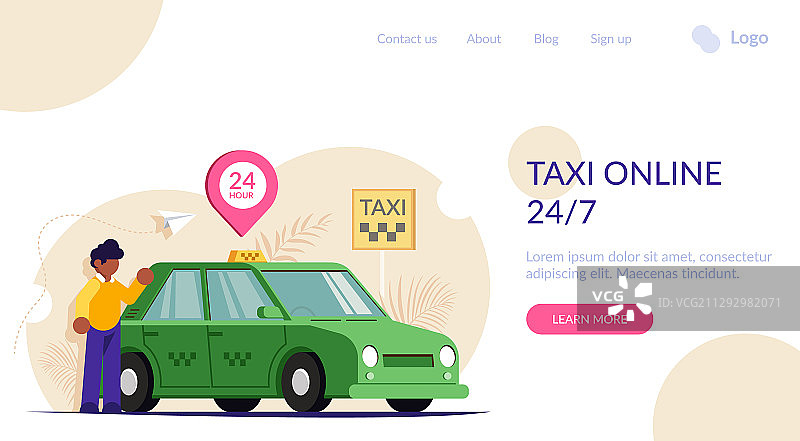Click the Logo text link
Viewport: 800px width, 441px height.
(749, 38)
